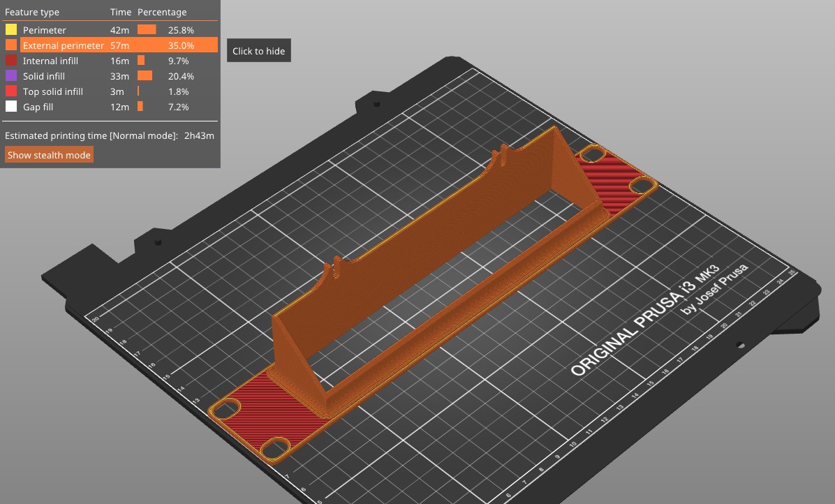
Task: Click the purple Solid infill swatch
Action: [11, 76]
